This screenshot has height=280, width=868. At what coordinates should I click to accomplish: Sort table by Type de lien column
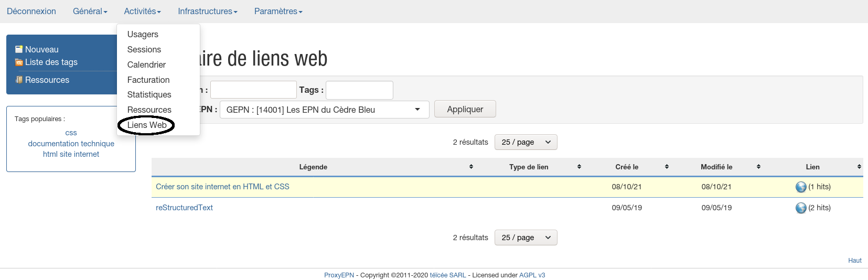[529, 167]
